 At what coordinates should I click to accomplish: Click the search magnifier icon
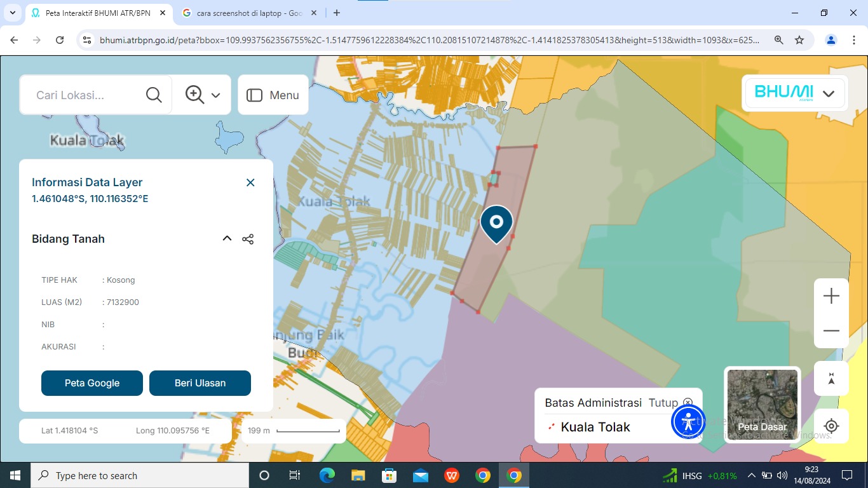(x=154, y=95)
